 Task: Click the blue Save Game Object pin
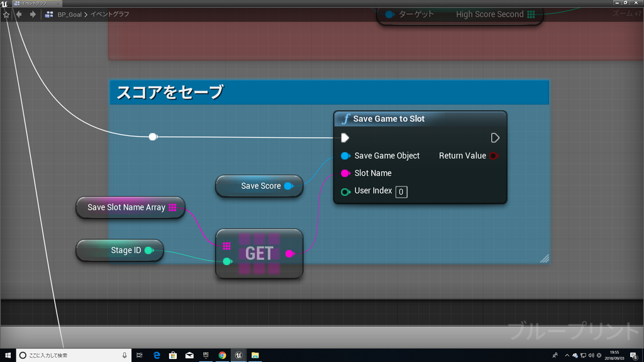345,156
